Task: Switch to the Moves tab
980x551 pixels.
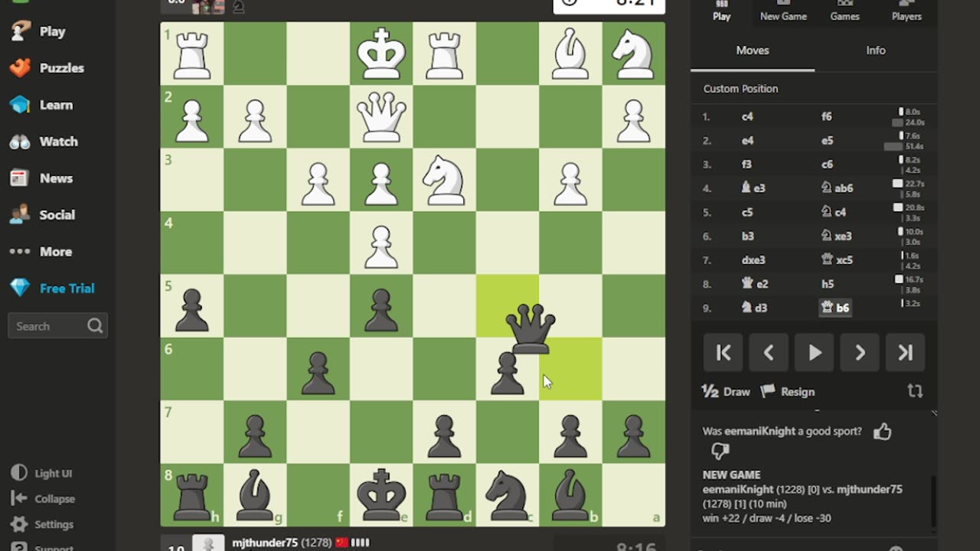Action: point(753,51)
